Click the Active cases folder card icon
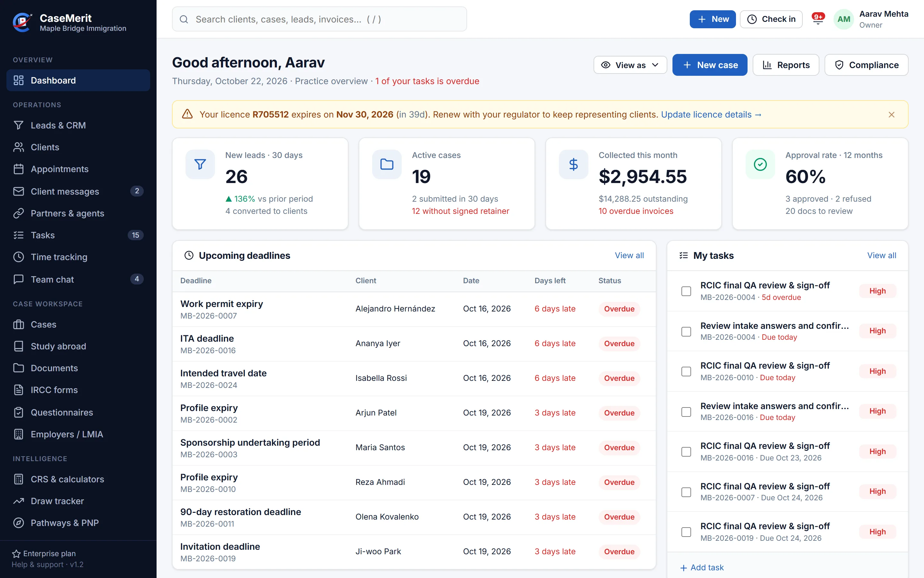 (387, 164)
